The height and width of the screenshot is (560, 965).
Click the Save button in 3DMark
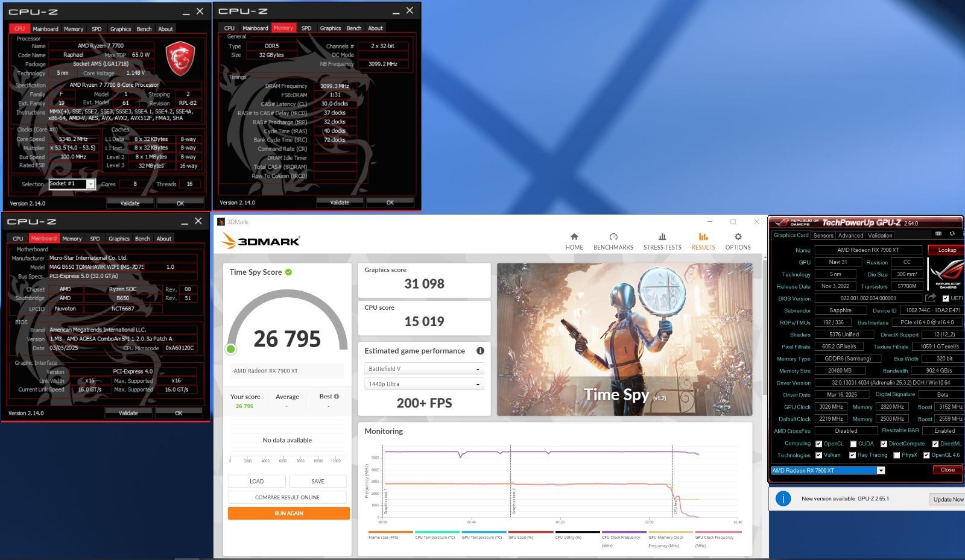tap(318, 481)
